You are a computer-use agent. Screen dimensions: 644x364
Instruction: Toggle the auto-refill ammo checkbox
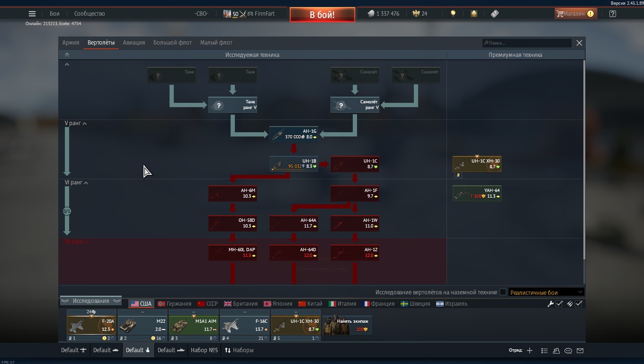pos(578,304)
